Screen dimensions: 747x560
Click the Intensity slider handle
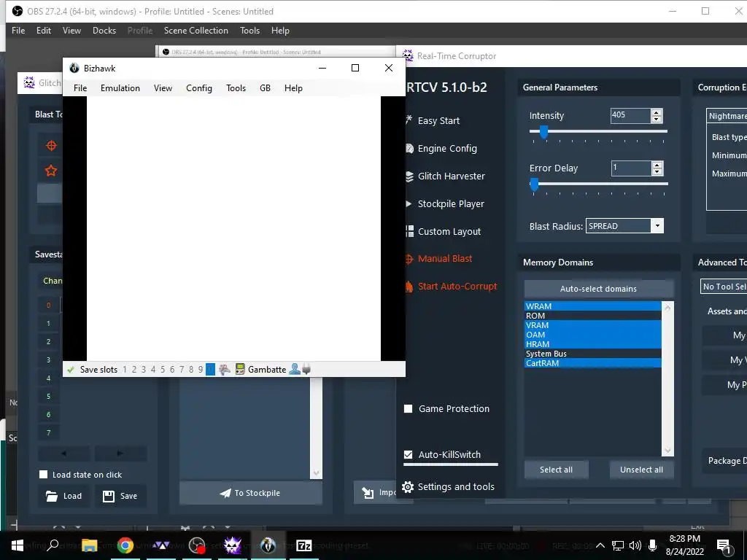click(x=543, y=132)
